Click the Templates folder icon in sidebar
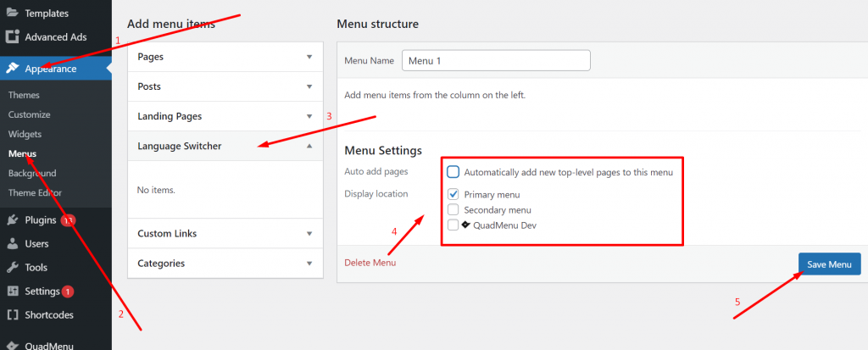 (12, 14)
